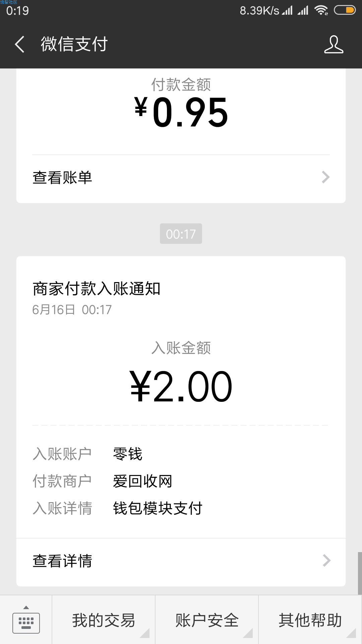Tap the battery indicator icon
Screen dimensions: 362x644
345,10
